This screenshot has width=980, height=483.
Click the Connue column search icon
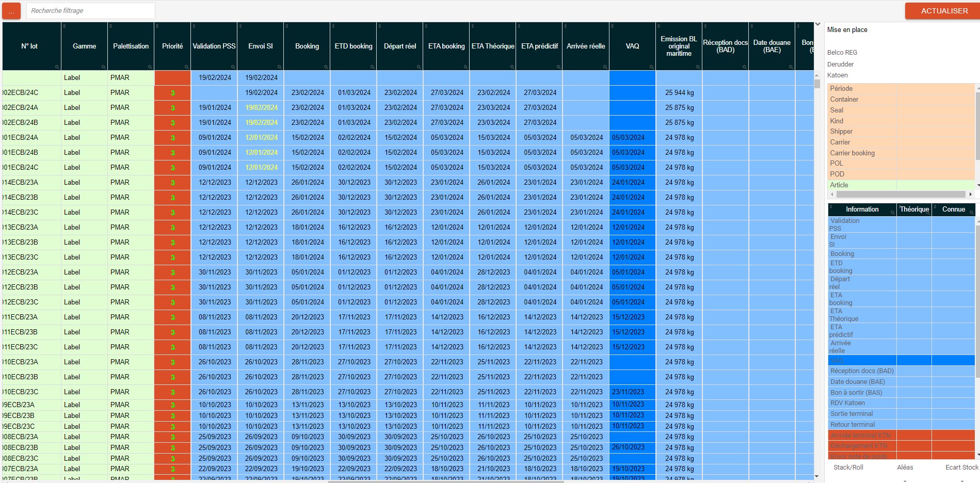tap(971, 213)
